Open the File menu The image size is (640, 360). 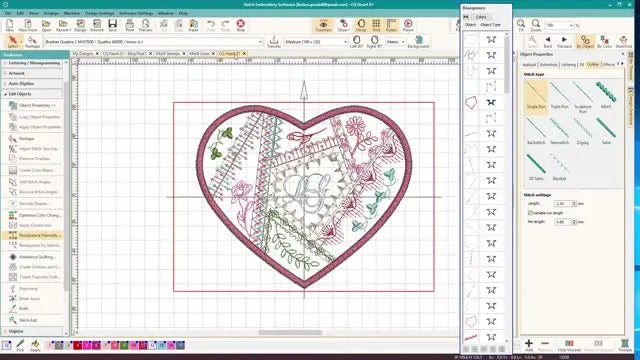pos(8,13)
